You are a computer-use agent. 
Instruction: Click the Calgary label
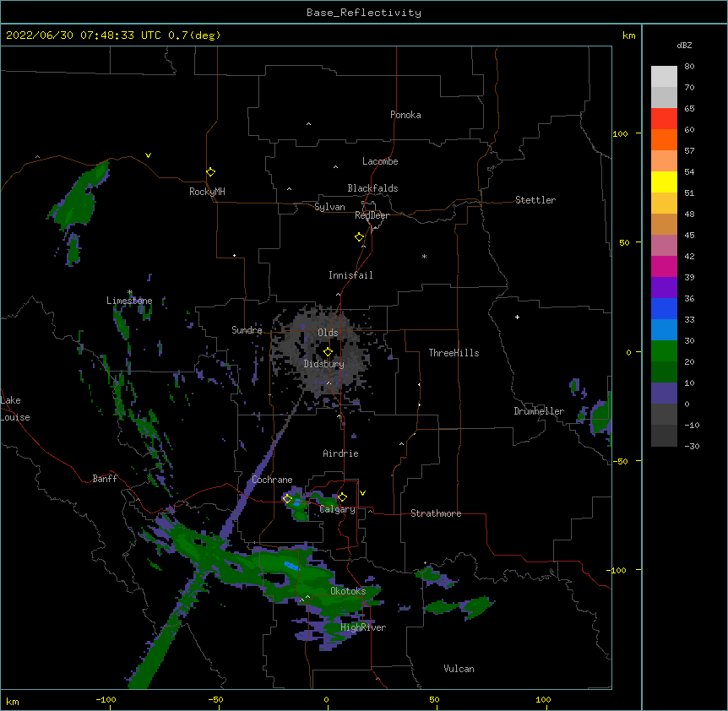pos(338,509)
